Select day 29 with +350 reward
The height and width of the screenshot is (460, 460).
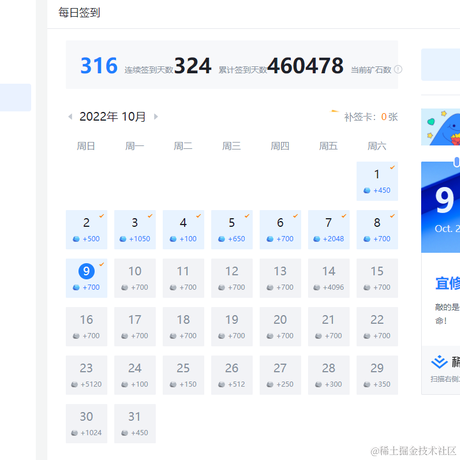click(377, 375)
